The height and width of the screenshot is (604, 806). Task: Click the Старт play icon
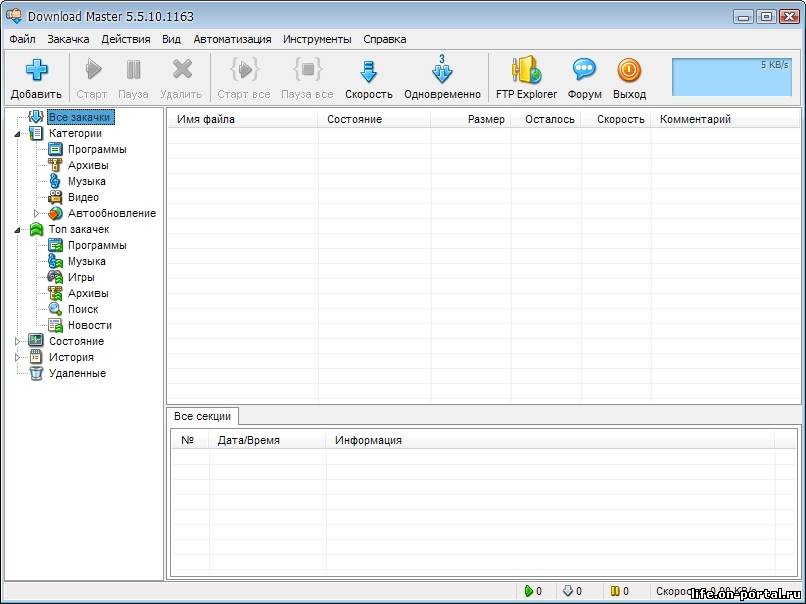(93, 69)
